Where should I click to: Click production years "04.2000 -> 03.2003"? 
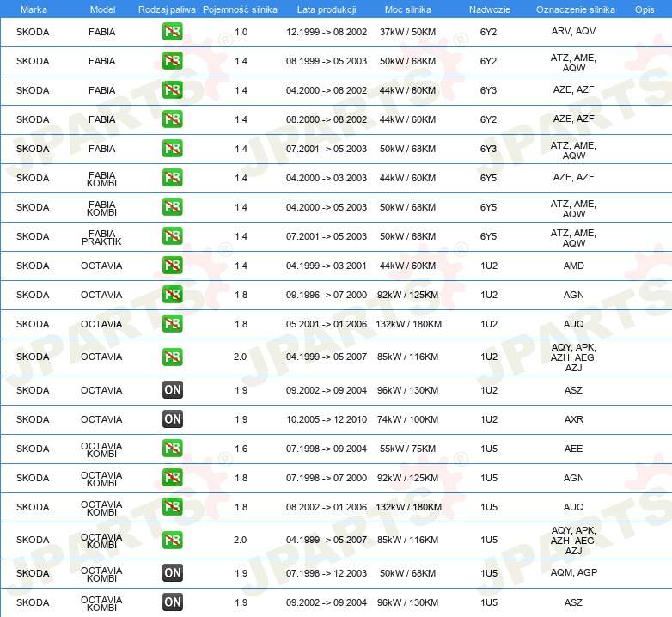coord(327,178)
